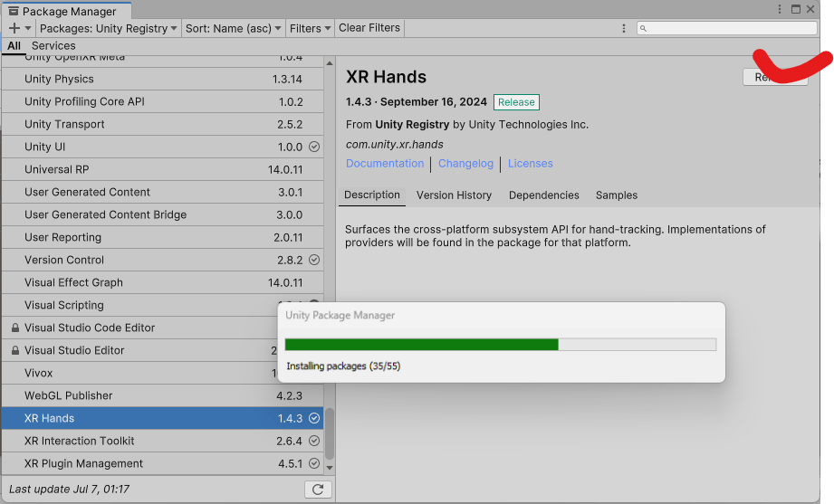Select the Package Manager window tab
834x504 pixels.
(66, 11)
